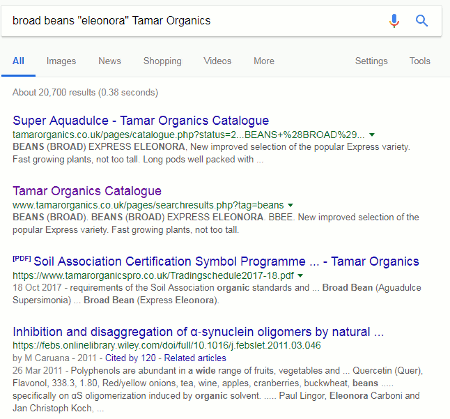Image resolution: width=450 pixels, height=419 pixels.
Task: Select the All results tab
Action: point(18,61)
